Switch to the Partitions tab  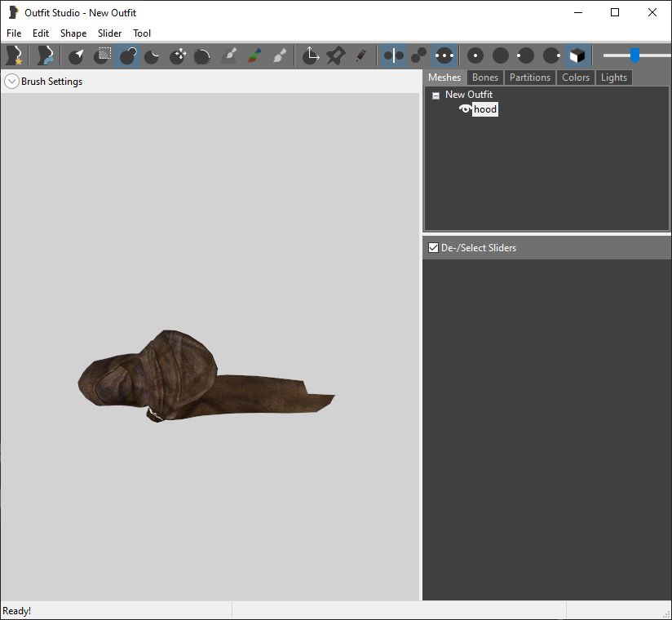[530, 77]
